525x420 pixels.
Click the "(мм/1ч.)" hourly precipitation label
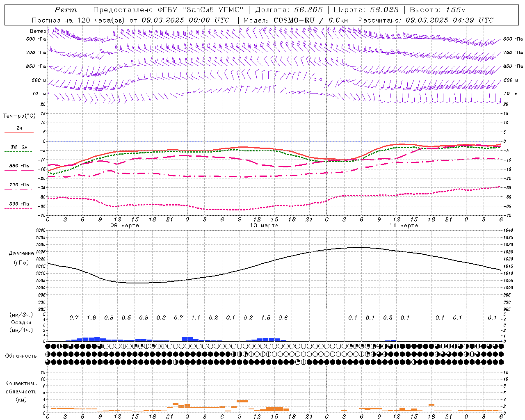pos(21,330)
